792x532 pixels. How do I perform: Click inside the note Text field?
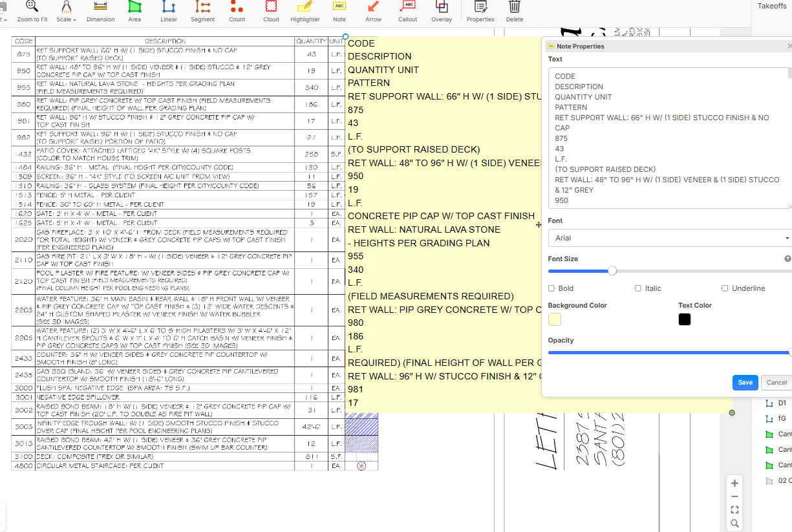[x=666, y=138]
